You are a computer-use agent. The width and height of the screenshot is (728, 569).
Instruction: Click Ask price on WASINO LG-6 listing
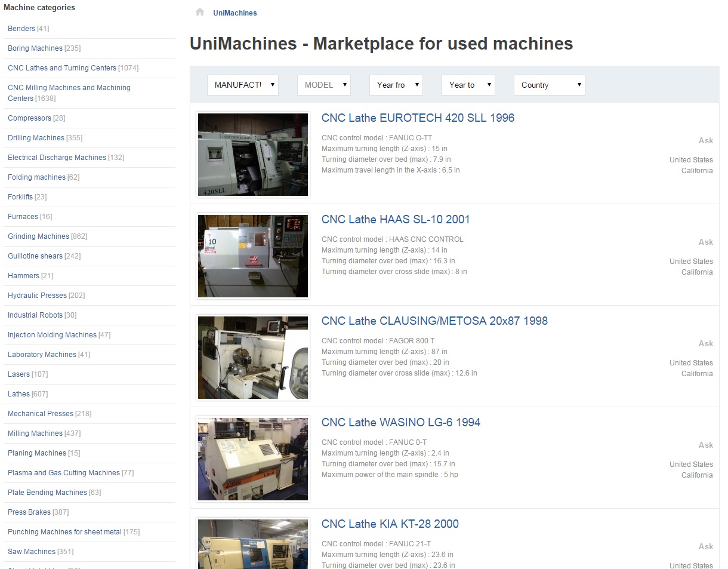coord(706,445)
